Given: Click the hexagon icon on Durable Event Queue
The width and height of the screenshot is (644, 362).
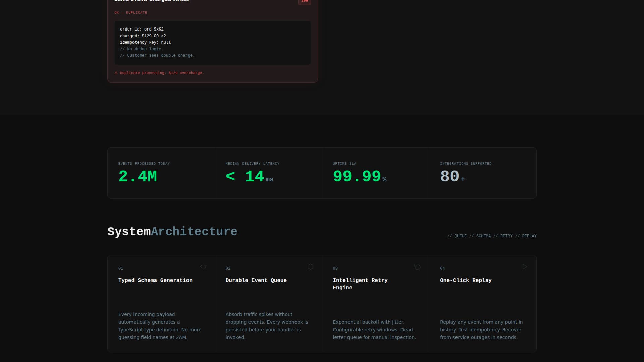Looking at the screenshot, I should click(310, 267).
